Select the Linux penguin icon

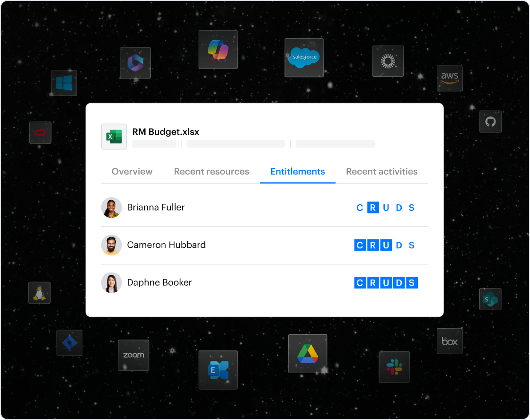tap(39, 293)
